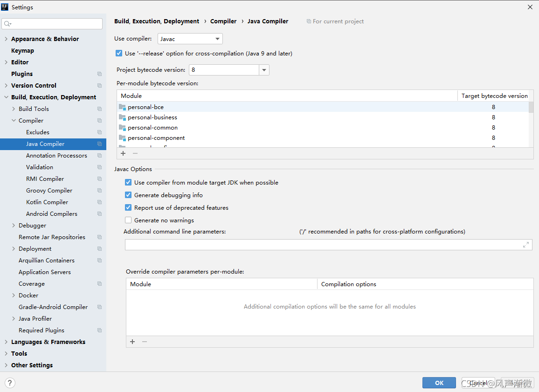This screenshot has width=539, height=392.
Task: Open the Project bytecode version dropdown
Action: pos(264,70)
